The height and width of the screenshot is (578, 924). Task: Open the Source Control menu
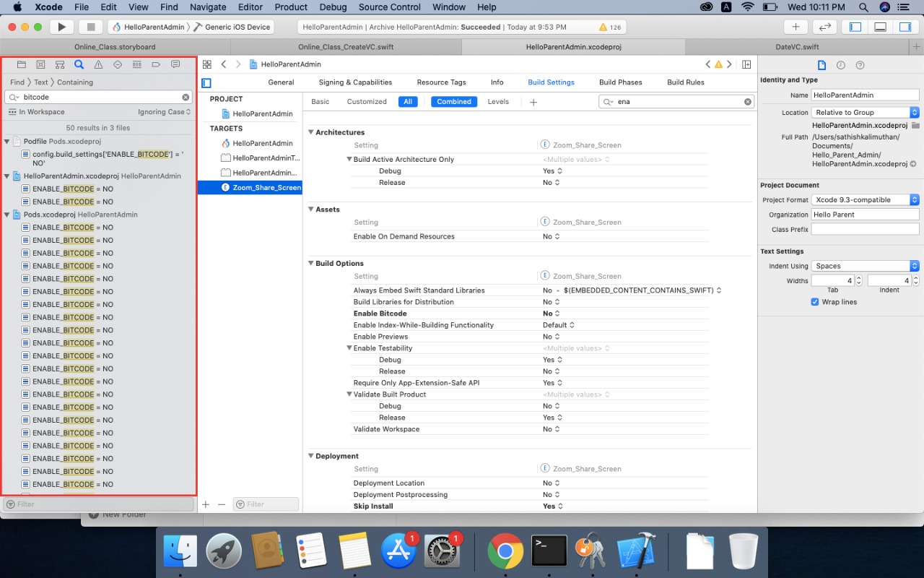389,7
